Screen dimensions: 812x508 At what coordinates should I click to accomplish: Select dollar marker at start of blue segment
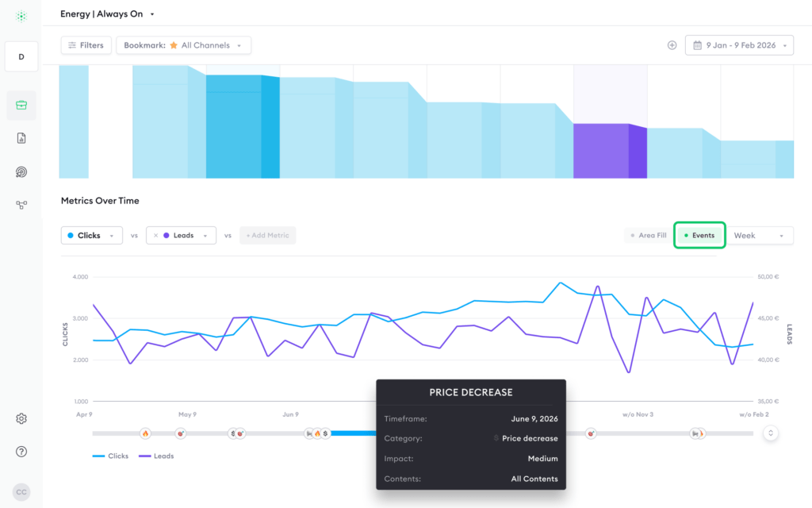pyautogui.click(x=326, y=433)
